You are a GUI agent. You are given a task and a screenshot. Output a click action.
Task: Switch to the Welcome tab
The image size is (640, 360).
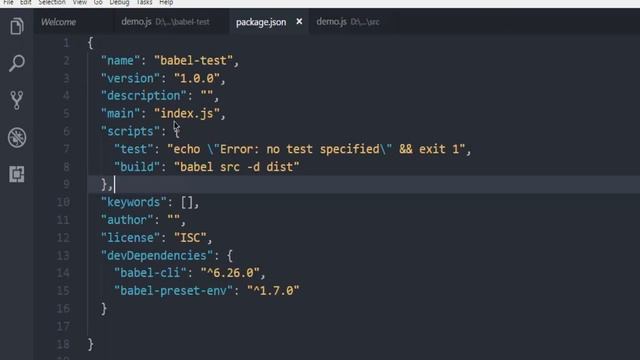[58, 22]
